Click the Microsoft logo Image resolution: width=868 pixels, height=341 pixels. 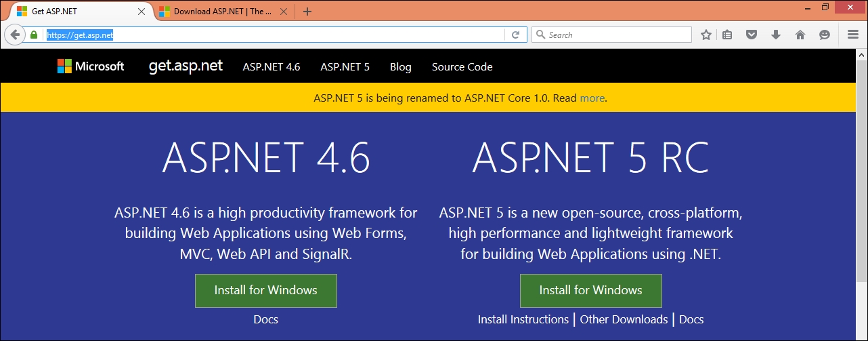tap(90, 66)
